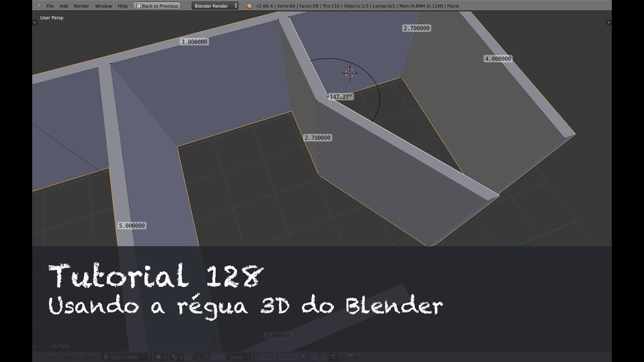Click the Blender logo icon in header
Image resolution: width=644 pixels, height=362 pixels.
click(249, 6)
